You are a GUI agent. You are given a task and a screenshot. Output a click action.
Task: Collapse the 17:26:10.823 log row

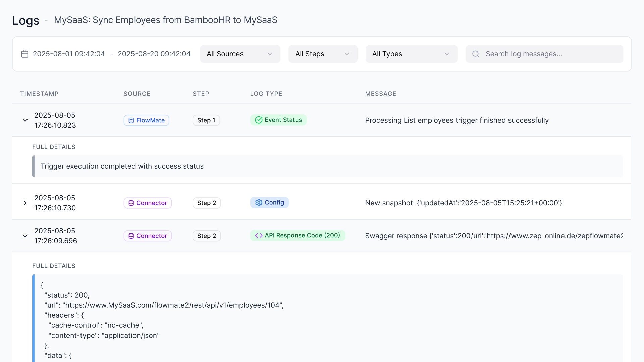pos(25,120)
